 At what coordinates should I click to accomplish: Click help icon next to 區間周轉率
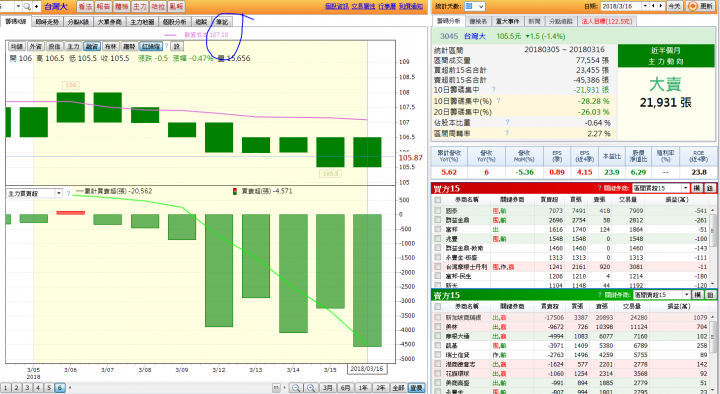click(507, 133)
